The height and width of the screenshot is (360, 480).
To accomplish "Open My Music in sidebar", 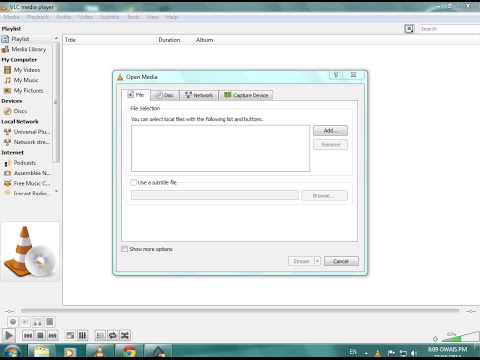I will click(x=27, y=80).
